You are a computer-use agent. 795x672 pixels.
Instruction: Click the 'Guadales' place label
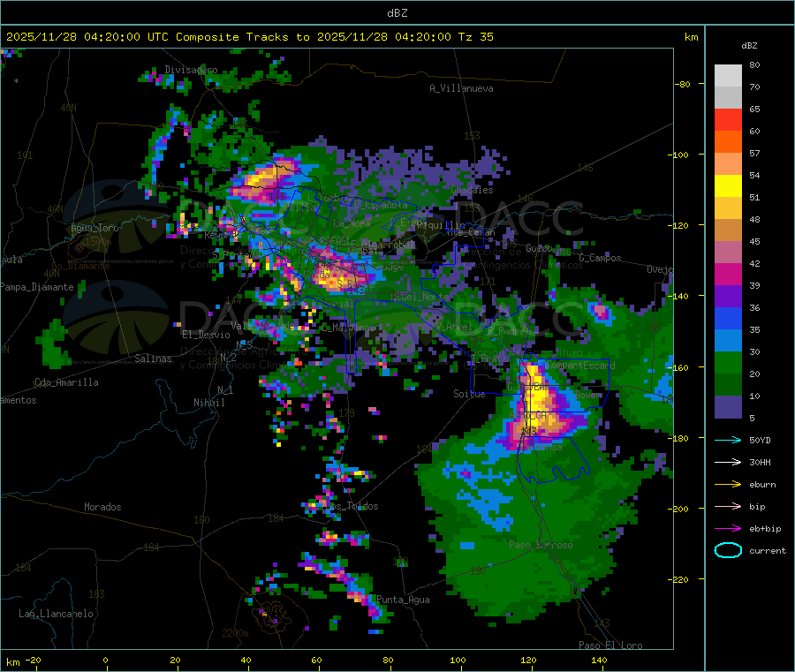point(472,190)
